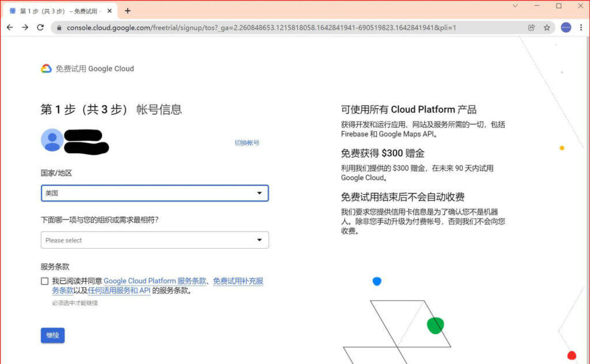Open the tab search chevron
This screenshot has width=590, height=364.
(x=515, y=6)
